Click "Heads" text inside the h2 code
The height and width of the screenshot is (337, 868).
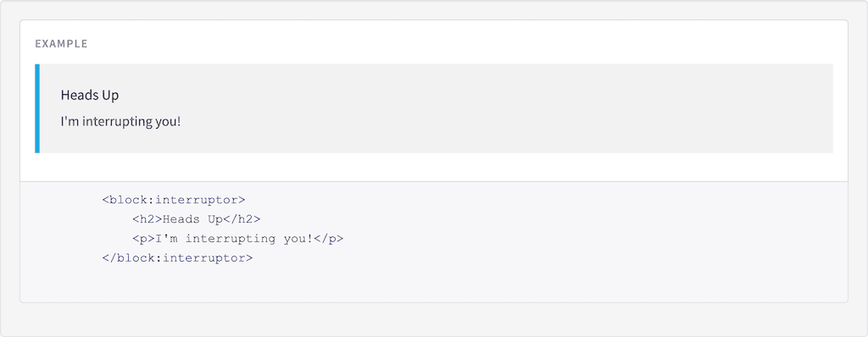181,219
